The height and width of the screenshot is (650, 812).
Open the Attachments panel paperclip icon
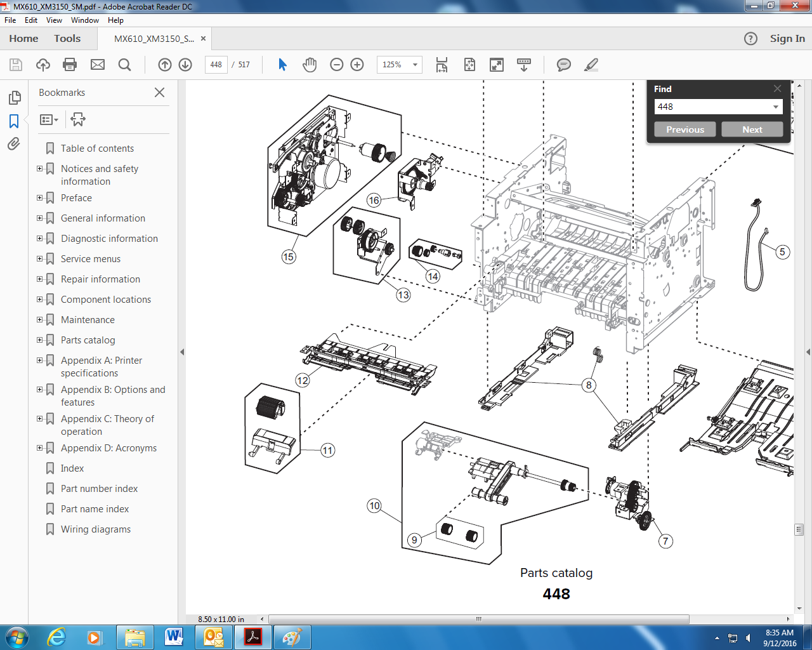coord(14,144)
